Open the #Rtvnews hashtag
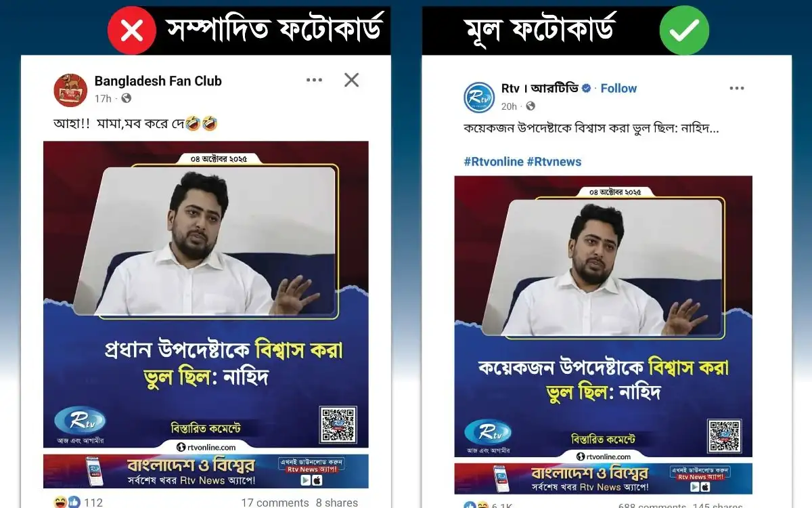The image size is (812, 508). point(554,161)
